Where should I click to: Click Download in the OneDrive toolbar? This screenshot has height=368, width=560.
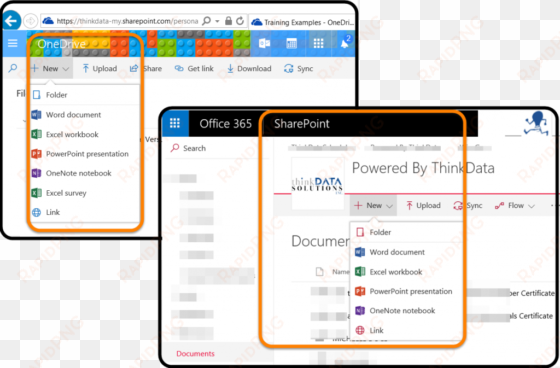pos(249,69)
